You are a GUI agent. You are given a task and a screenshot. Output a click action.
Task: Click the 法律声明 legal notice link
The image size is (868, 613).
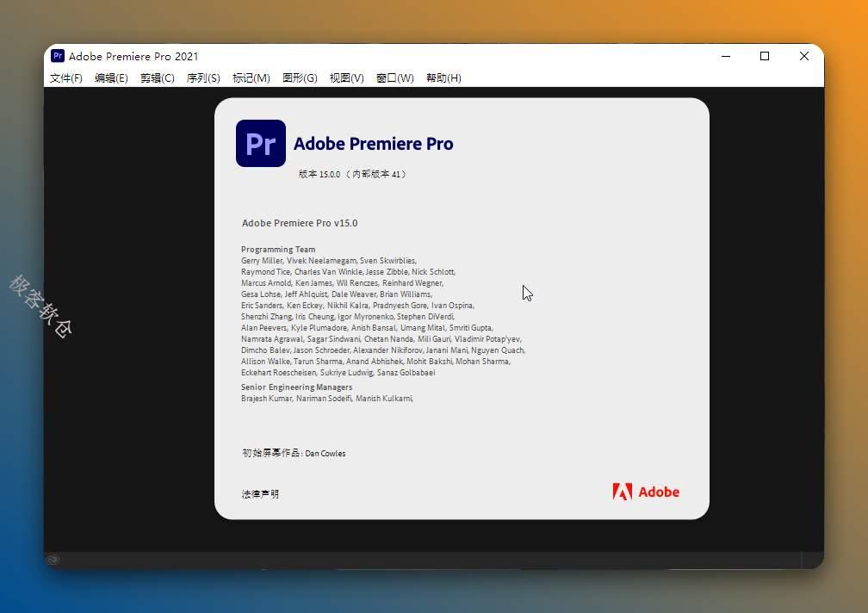[260, 494]
